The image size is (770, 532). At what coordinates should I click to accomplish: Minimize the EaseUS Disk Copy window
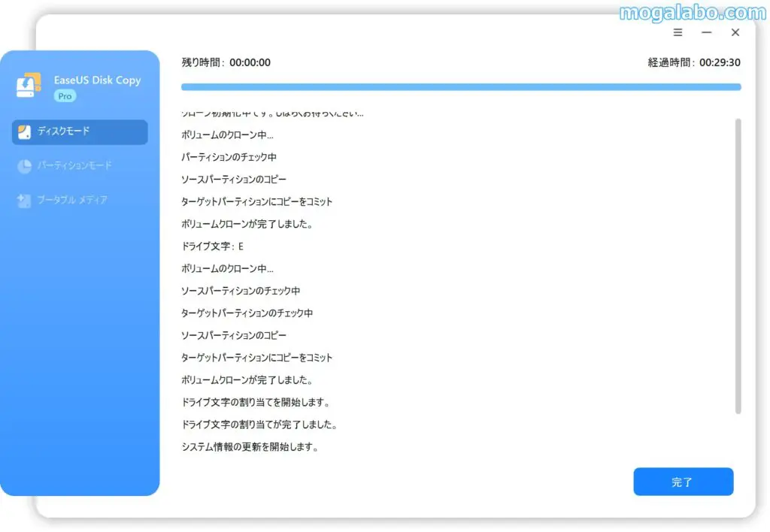706,33
